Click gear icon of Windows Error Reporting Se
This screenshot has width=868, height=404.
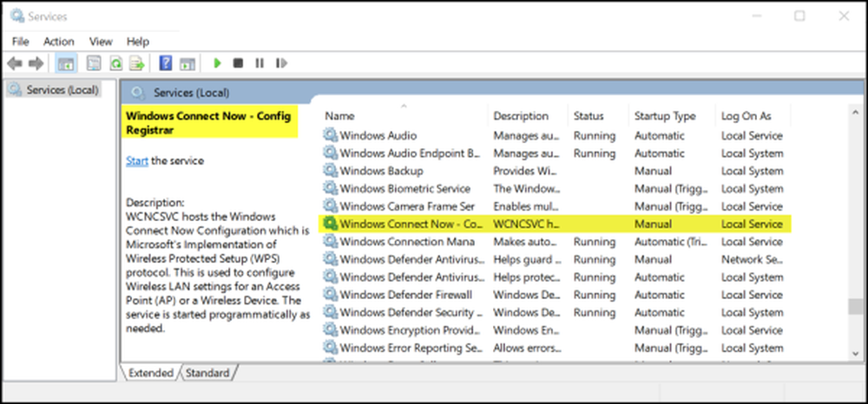pyautogui.click(x=331, y=347)
